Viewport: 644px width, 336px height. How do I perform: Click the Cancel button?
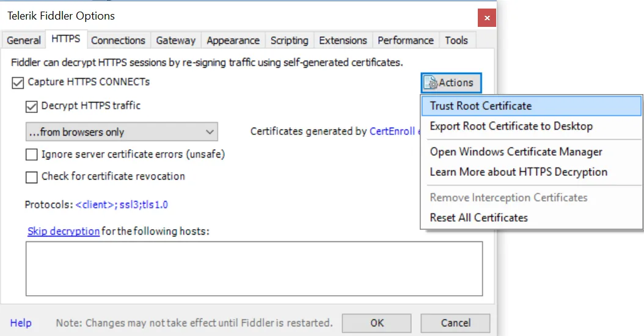coord(455,323)
